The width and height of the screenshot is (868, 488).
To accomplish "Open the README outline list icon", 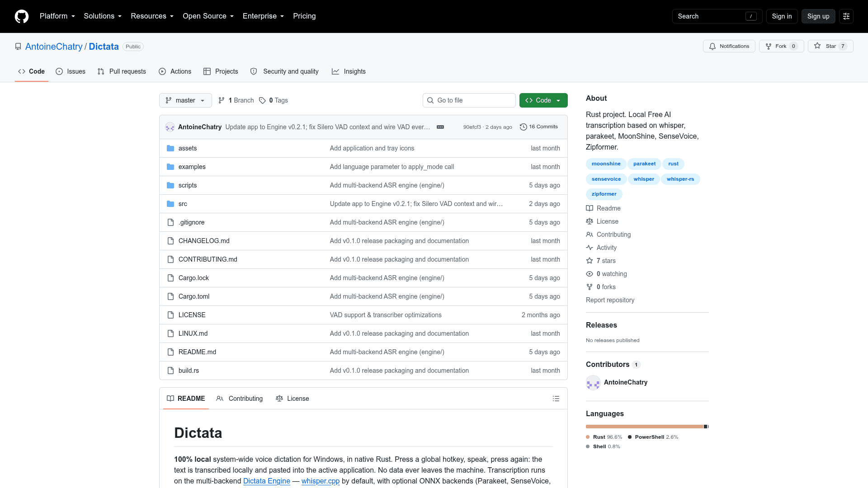I will tap(556, 399).
